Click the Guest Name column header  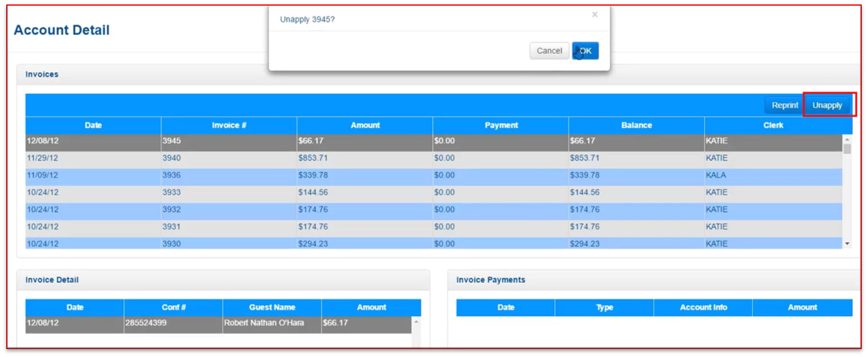point(272,307)
